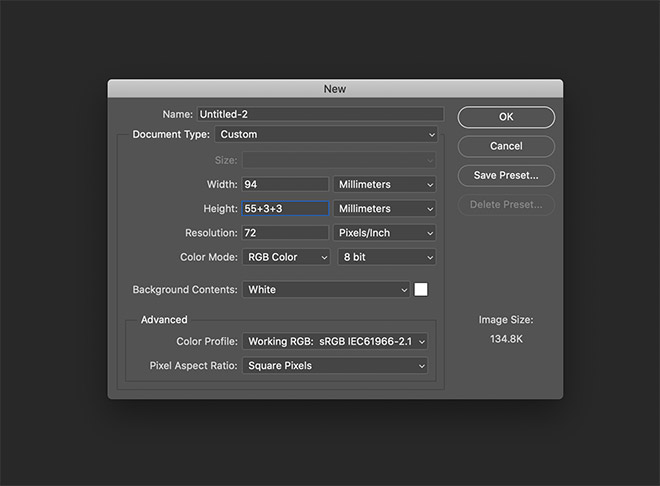Click the Name field containing Untitled-2

320,115
